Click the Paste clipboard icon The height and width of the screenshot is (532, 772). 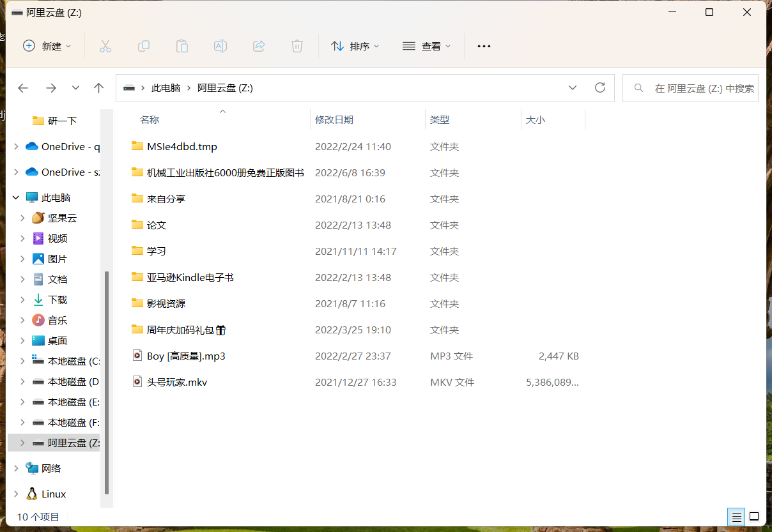pyautogui.click(x=182, y=46)
